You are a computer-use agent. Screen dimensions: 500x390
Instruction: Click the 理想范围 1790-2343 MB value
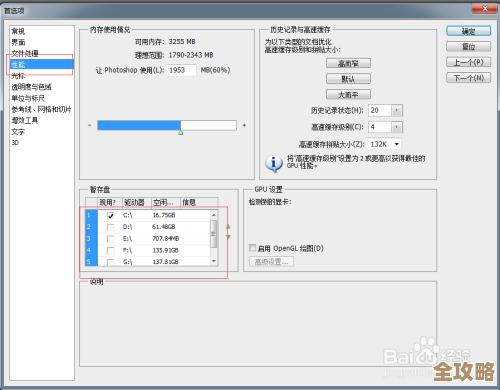tap(191, 55)
